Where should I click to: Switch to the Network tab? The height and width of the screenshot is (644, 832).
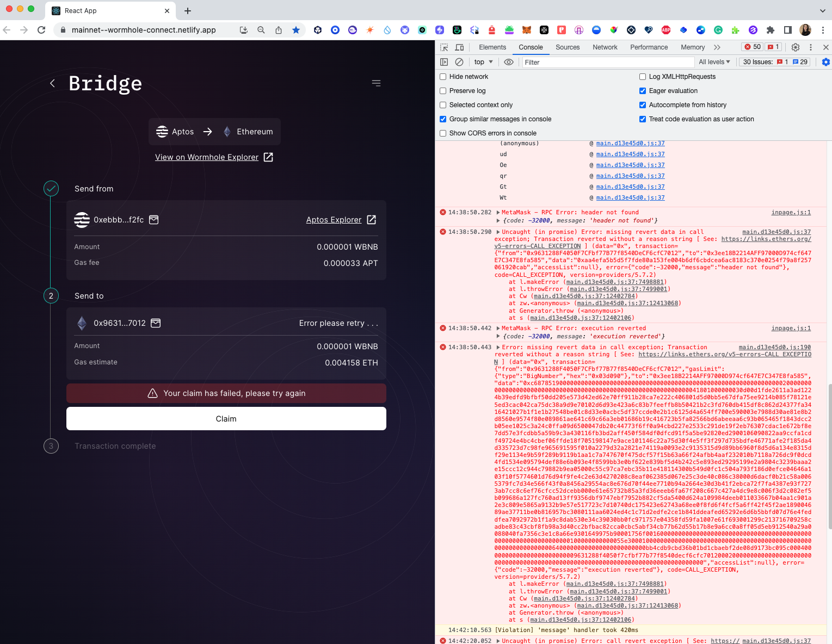click(605, 47)
